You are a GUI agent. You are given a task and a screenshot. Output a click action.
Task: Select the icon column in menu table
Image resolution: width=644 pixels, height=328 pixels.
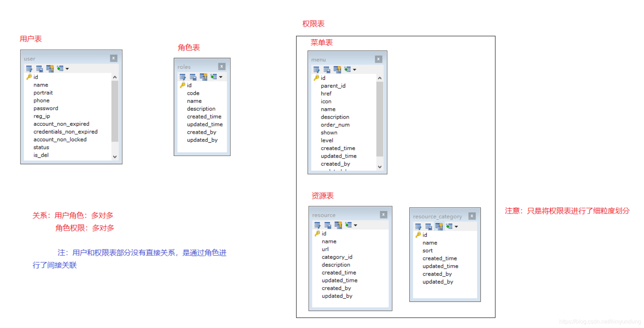(326, 101)
